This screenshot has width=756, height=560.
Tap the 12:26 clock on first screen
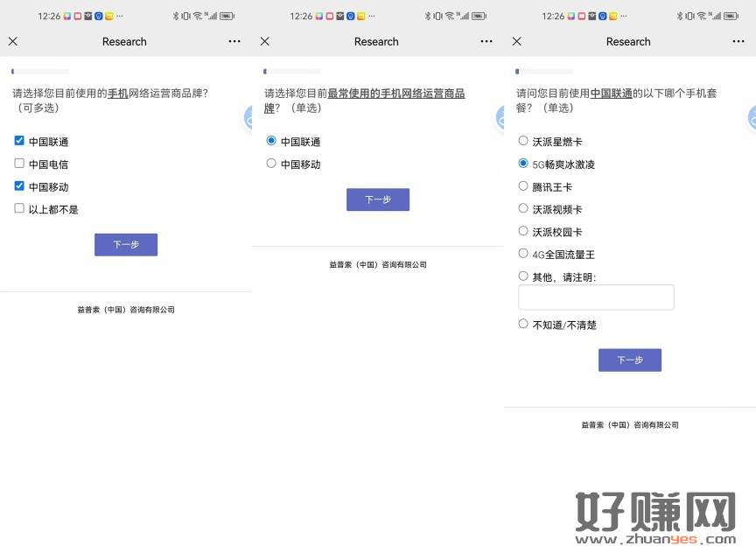pyautogui.click(x=49, y=17)
